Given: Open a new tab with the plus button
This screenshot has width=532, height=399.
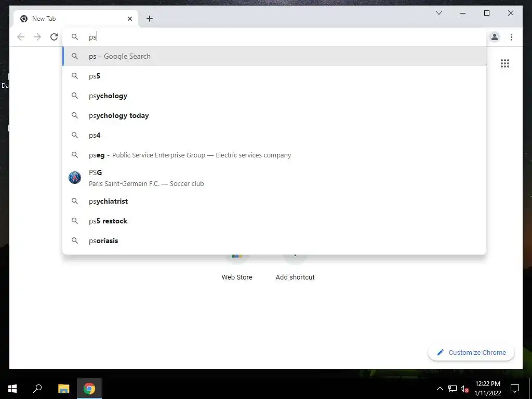Looking at the screenshot, I should [150, 19].
